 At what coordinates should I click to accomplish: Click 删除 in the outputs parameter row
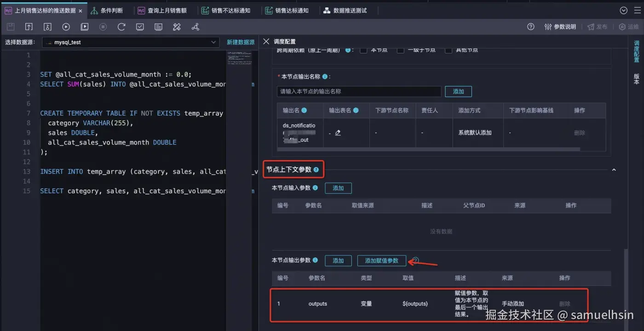tap(565, 304)
